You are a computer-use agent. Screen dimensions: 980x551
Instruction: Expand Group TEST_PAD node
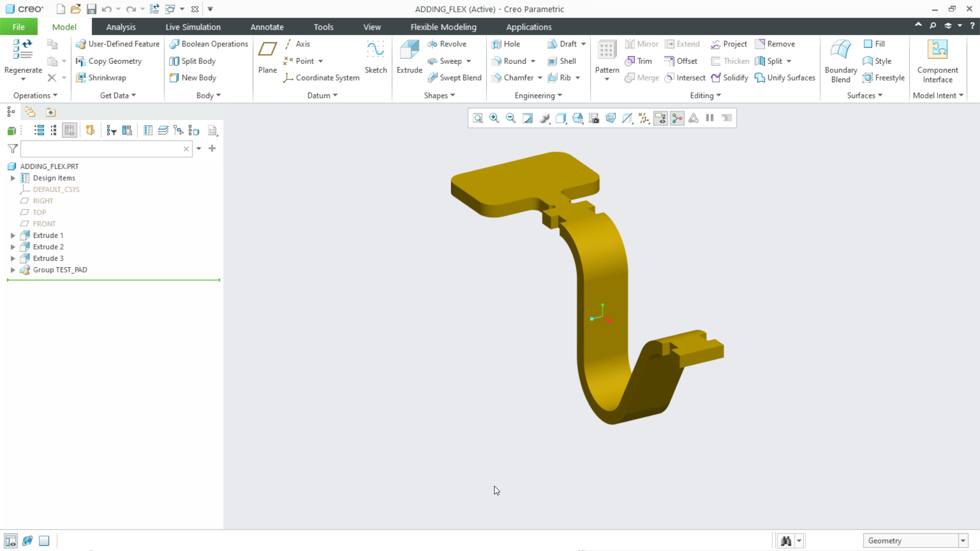click(x=13, y=270)
